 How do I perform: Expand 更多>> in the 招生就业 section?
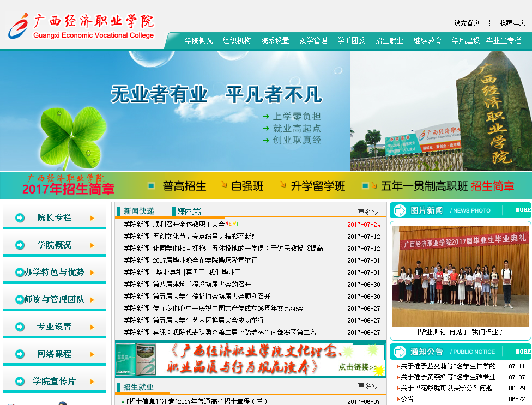(367, 386)
